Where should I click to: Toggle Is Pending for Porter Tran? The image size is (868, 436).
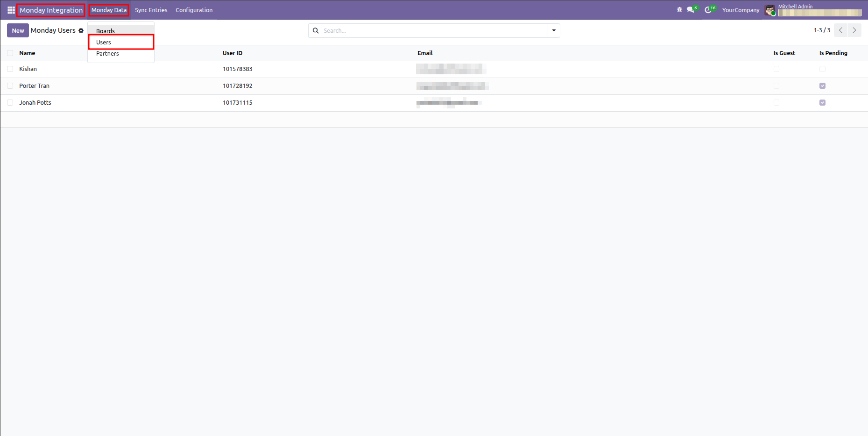pos(823,86)
